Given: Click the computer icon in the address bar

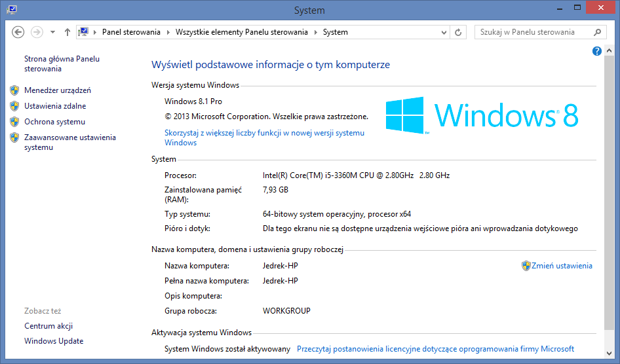Looking at the screenshot, I should (x=83, y=32).
